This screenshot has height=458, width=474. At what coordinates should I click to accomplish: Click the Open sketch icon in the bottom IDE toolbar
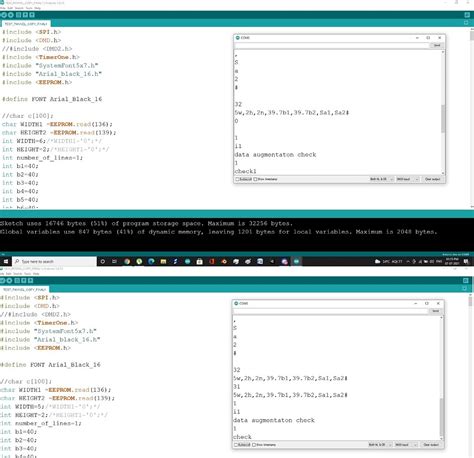[x=24, y=281]
